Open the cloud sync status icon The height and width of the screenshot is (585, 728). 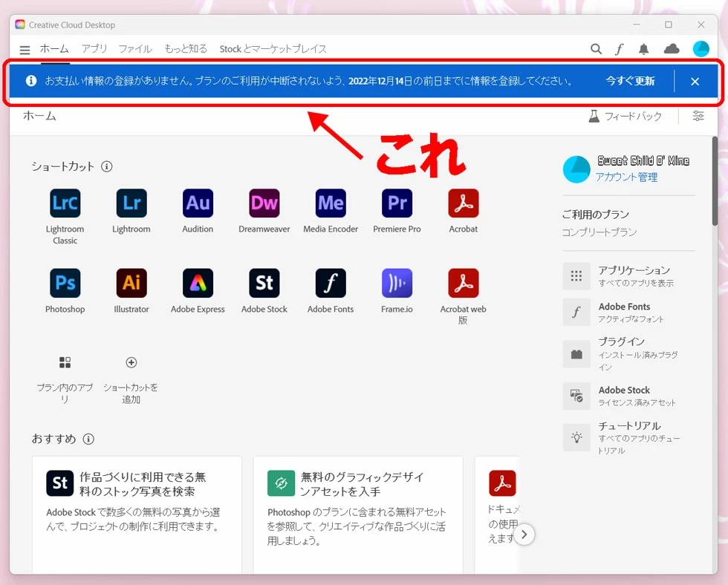tap(672, 49)
